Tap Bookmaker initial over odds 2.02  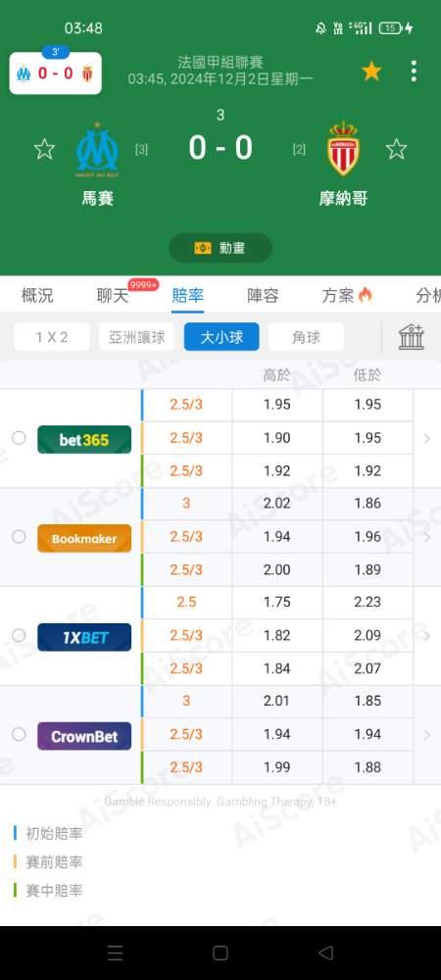tap(277, 503)
